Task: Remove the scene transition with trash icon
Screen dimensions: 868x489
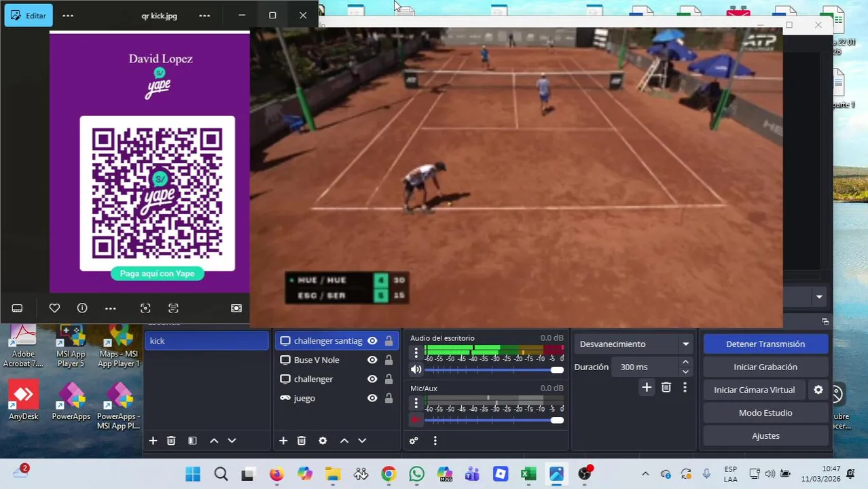Action: [x=666, y=387]
